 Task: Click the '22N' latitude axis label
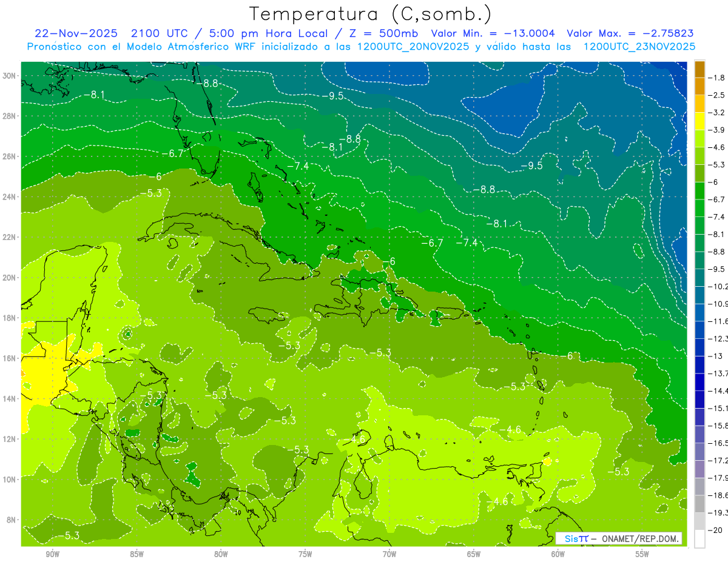click(10, 237)
